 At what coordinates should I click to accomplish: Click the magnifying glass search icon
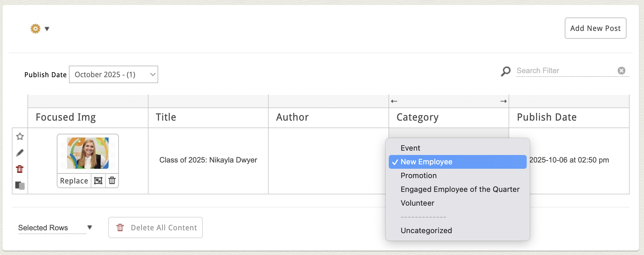pos(505,71)
